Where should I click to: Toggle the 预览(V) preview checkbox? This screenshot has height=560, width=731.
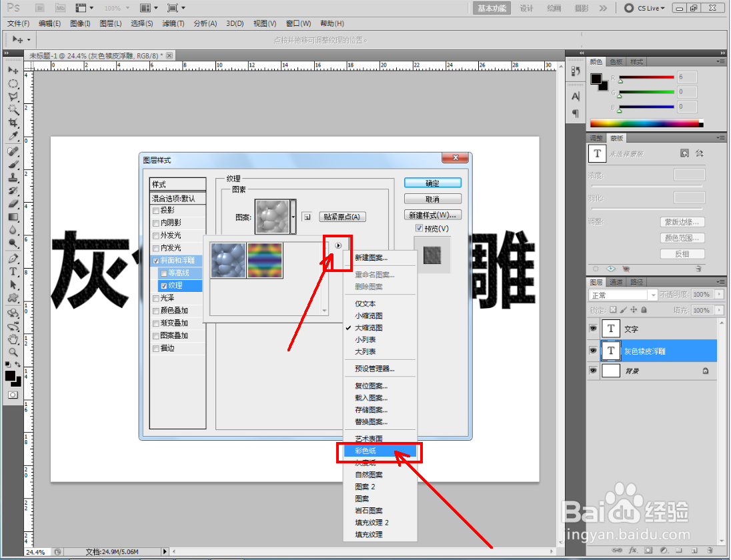click(419, 228)
